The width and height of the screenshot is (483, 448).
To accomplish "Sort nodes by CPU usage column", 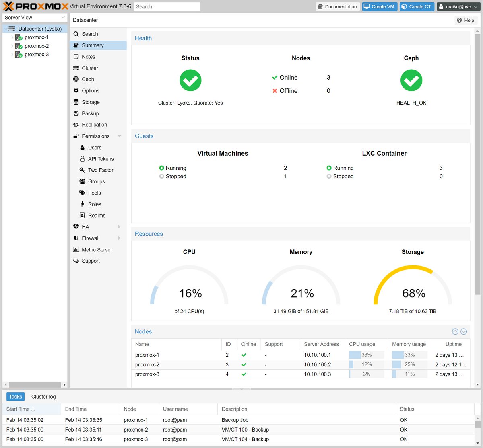I will pyautogui.click(x=366, y=344).
